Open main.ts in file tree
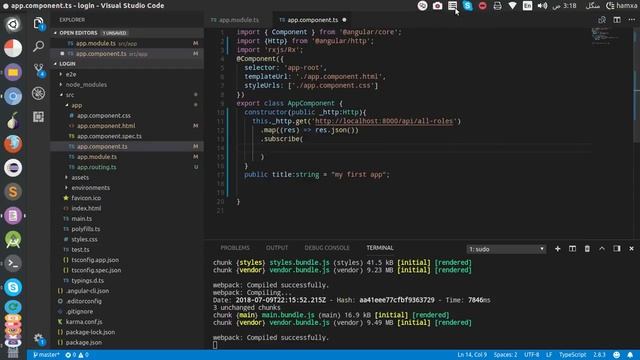Image resolution: width=640 pixels, height=360 pixels. (x=82, y=219)
